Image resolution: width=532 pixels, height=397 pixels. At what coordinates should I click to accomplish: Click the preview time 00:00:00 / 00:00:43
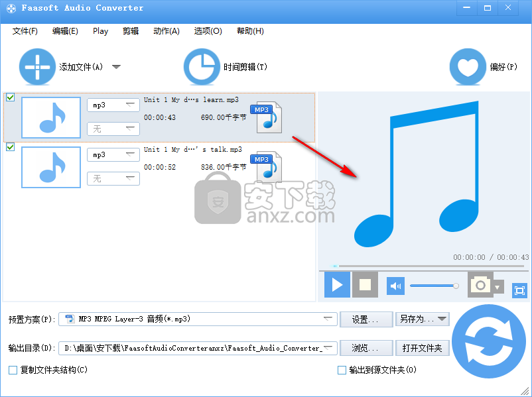(x=491, y=257)
